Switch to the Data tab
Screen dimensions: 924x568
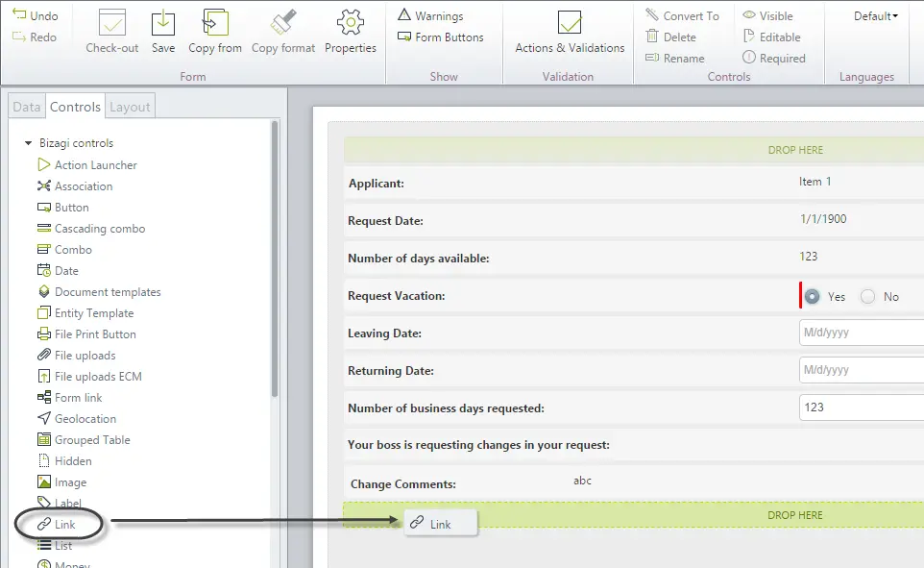pyautogui.click(x=27, y=107)
